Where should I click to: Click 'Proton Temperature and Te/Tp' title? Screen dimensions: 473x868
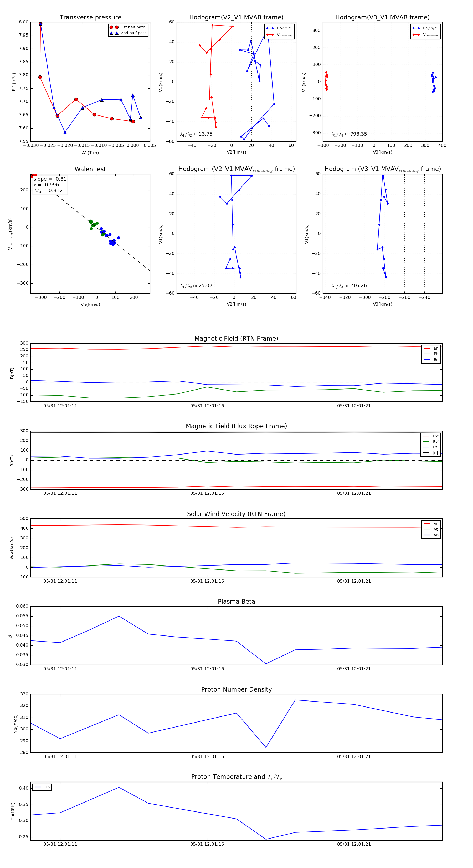pos(236,777)
